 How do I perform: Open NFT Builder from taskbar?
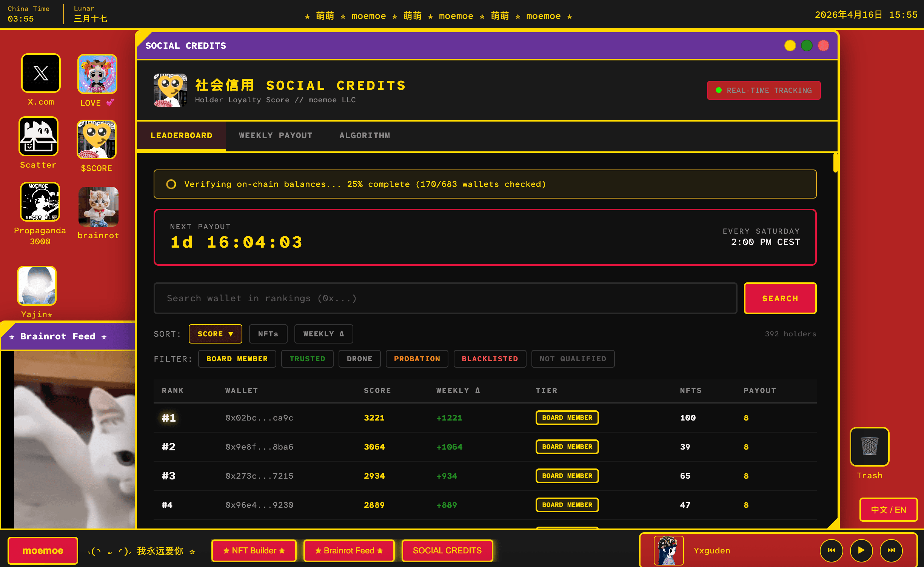(254, 550)
